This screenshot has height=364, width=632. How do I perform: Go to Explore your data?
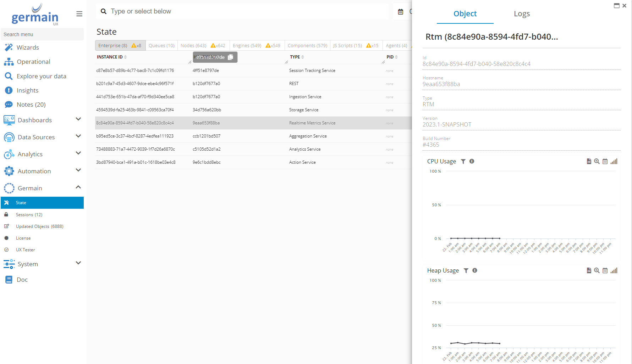tap(41, 76)
